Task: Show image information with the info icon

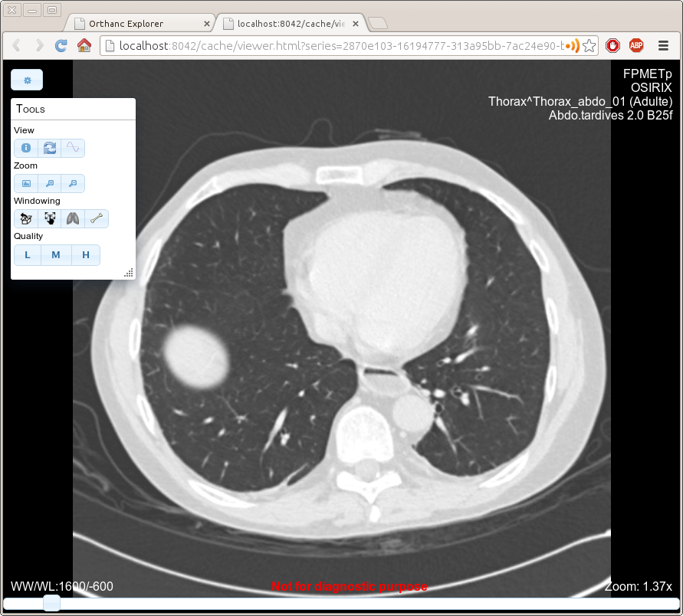Action: 26,148
